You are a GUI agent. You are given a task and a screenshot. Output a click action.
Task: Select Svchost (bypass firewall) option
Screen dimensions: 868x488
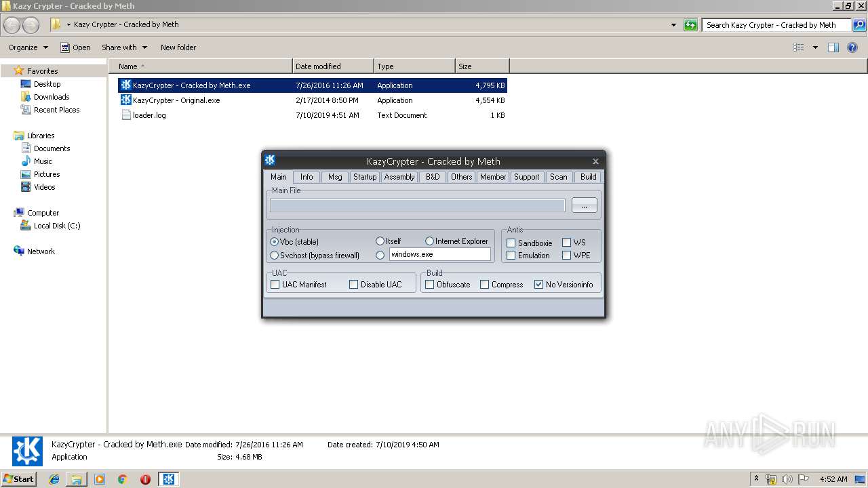(274, 256)
